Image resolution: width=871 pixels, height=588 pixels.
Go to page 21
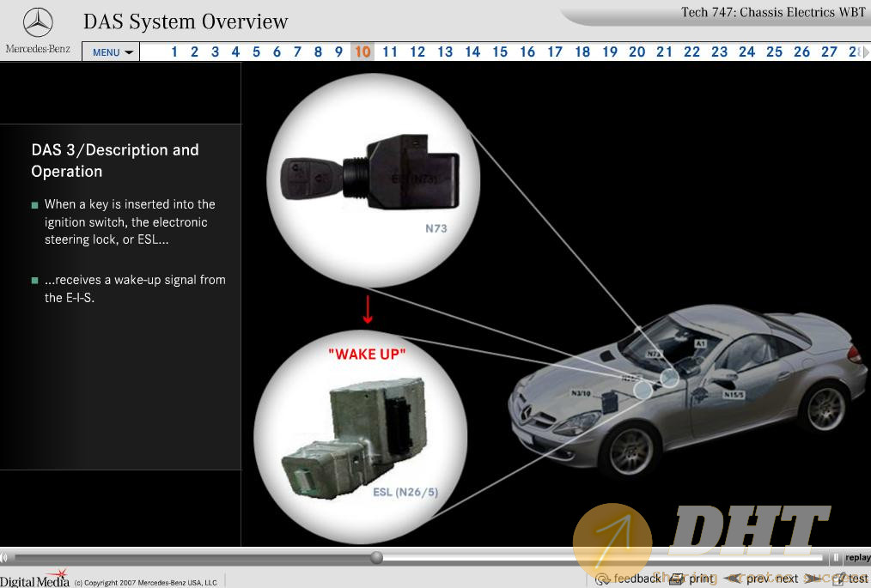[x=664, y=52]
